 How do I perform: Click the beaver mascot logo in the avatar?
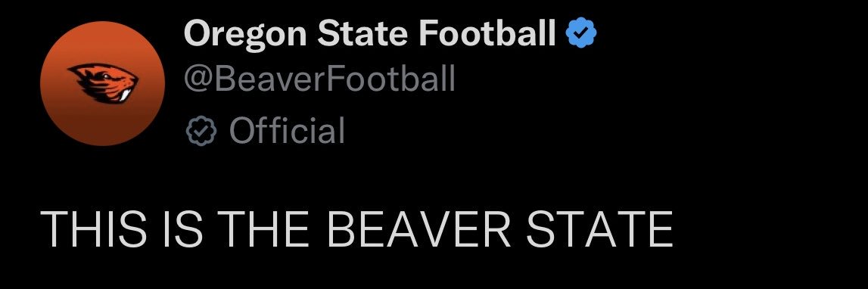(103, 83)
